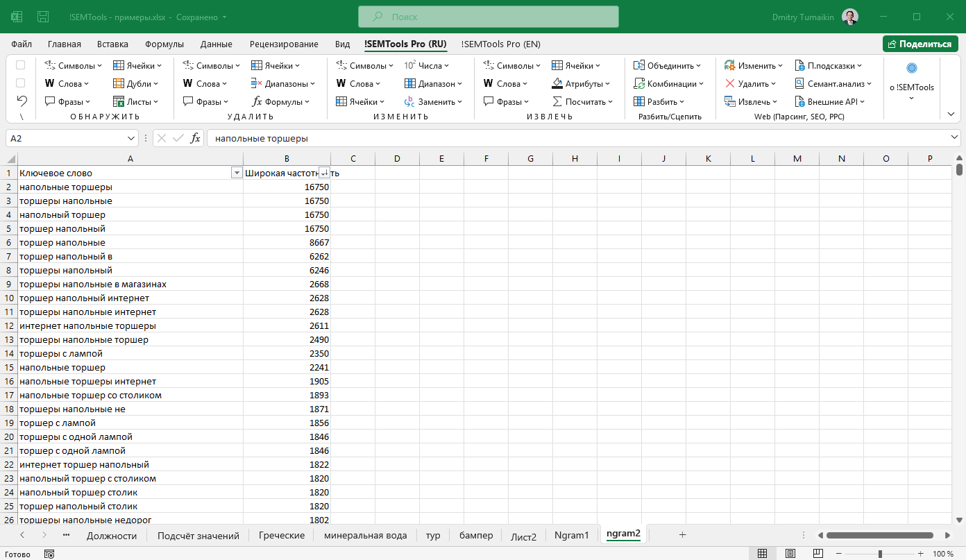966x560 pixels.
Task: Open the Символы dropdown in ОБНАРУЖИТЬ group
Action: (x=73, y=66)
